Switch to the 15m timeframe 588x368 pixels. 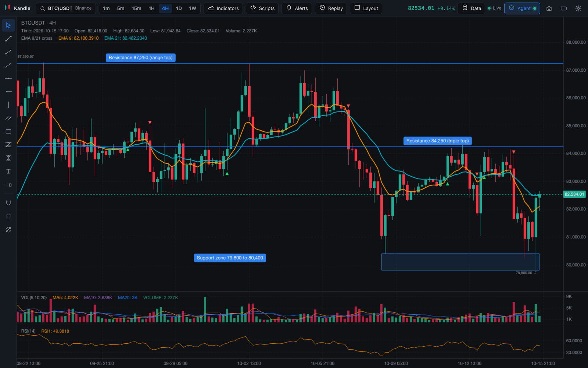[136, 8]
